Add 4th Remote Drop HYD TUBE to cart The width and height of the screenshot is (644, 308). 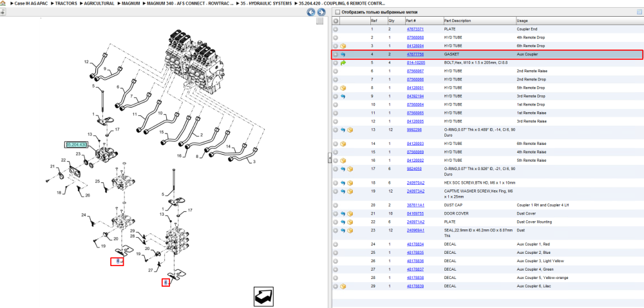coord(336,37)
